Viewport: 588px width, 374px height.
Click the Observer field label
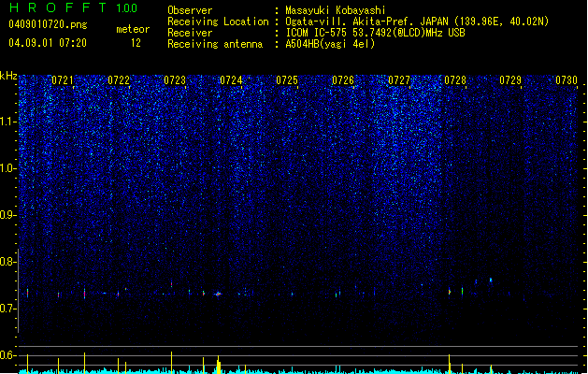tap(190, 10)
